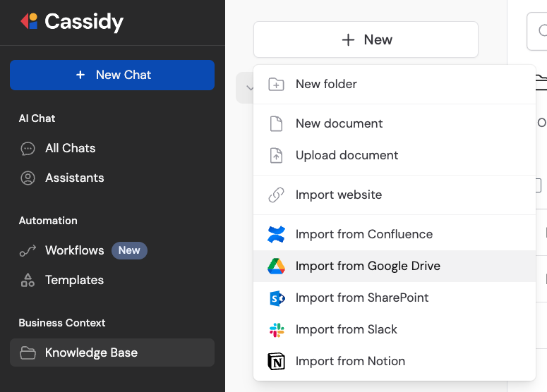Viewport: 547px width, 392px height.
Task: Click the New document page icon
Action: (x=276, y=123)
